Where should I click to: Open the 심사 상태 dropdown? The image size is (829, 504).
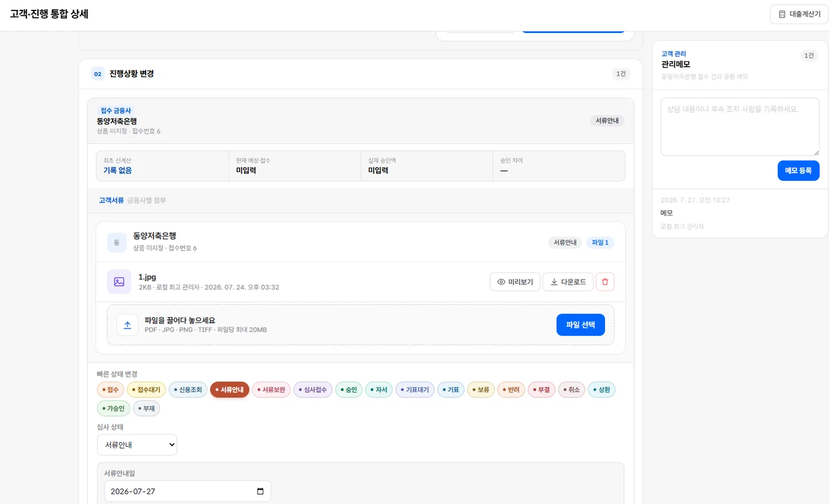[137, 445]
